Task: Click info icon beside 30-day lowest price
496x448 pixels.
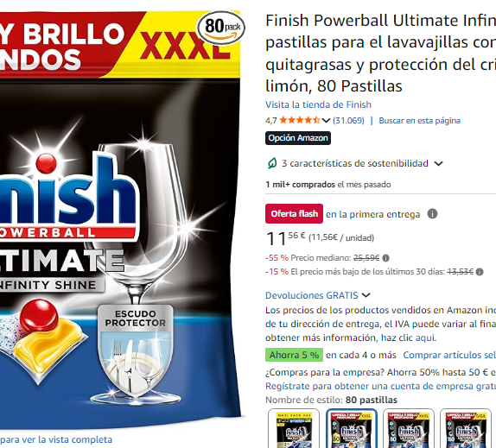Action: click(480, 272)
